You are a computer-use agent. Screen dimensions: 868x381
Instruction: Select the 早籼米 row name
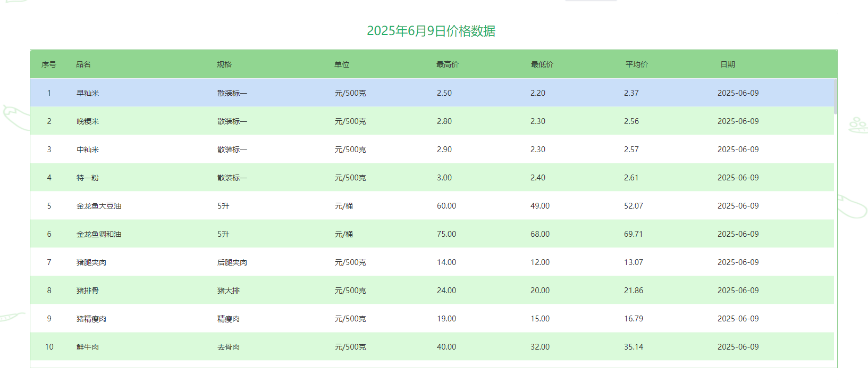88,93
